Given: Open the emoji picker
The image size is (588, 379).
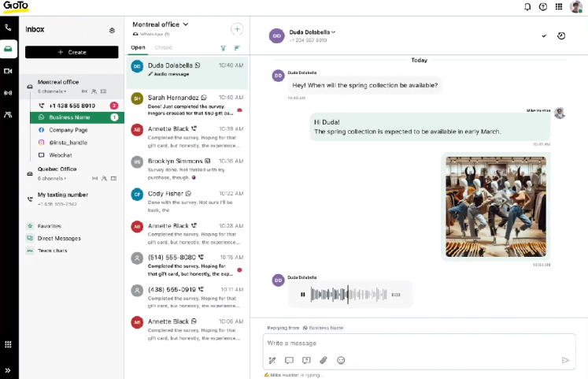Looking at the screenshot, I should click(x=341, y=361).
